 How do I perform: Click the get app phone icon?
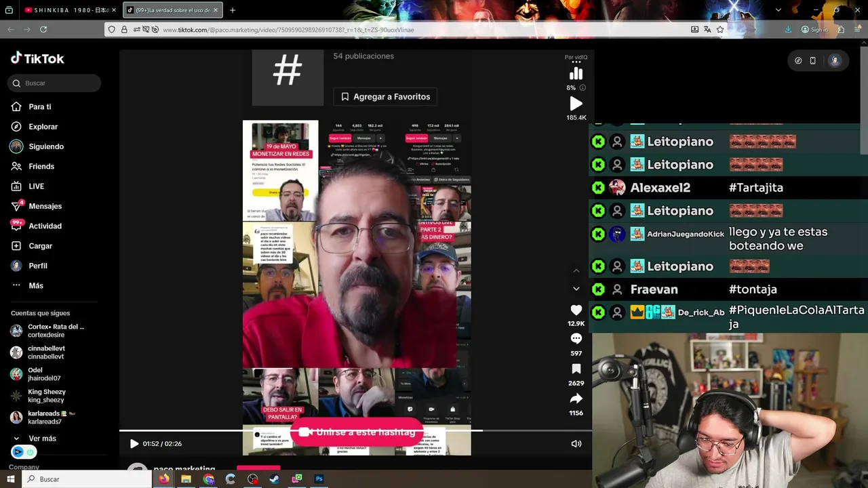pyautogui.click(x=813, y=60)
